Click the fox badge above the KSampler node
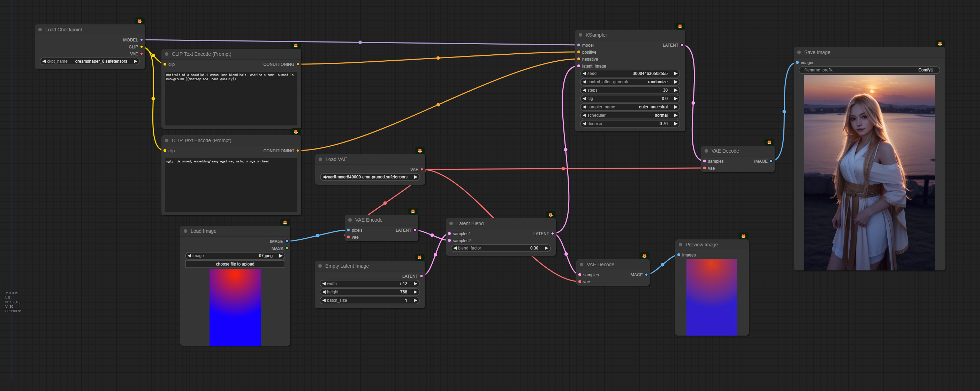This screenshot has height=391, width=980. (680, 26)
